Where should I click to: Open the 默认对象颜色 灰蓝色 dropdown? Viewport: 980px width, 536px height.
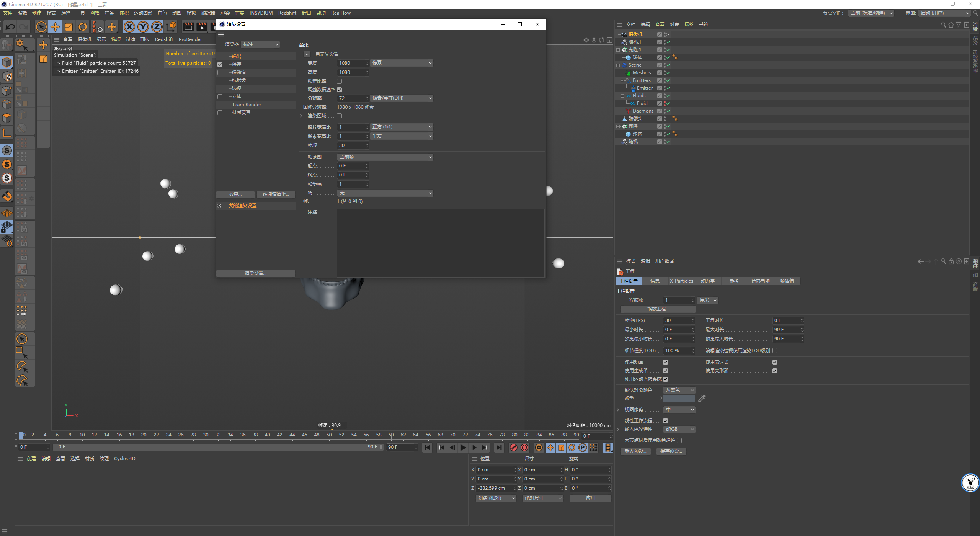point(679,391)
